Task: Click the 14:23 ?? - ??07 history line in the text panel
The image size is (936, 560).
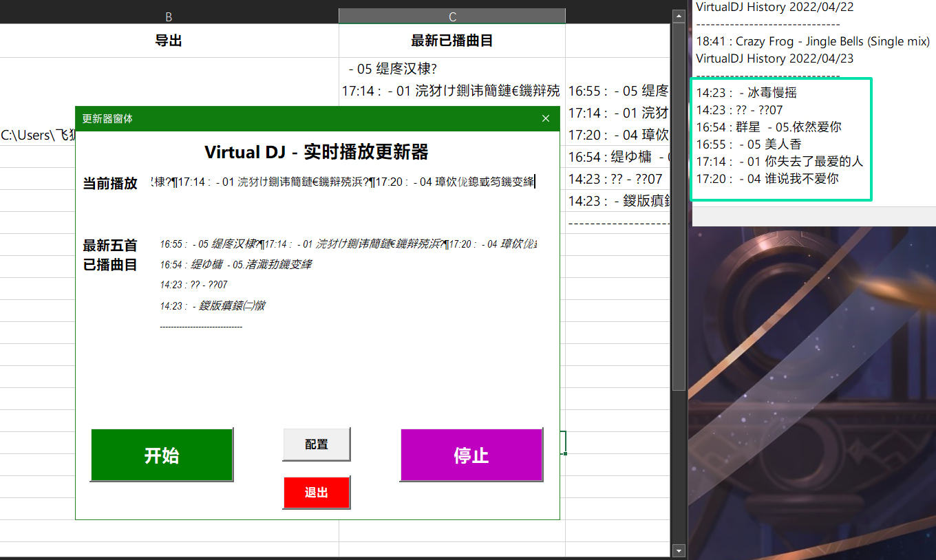Action: tap(740, 110)
